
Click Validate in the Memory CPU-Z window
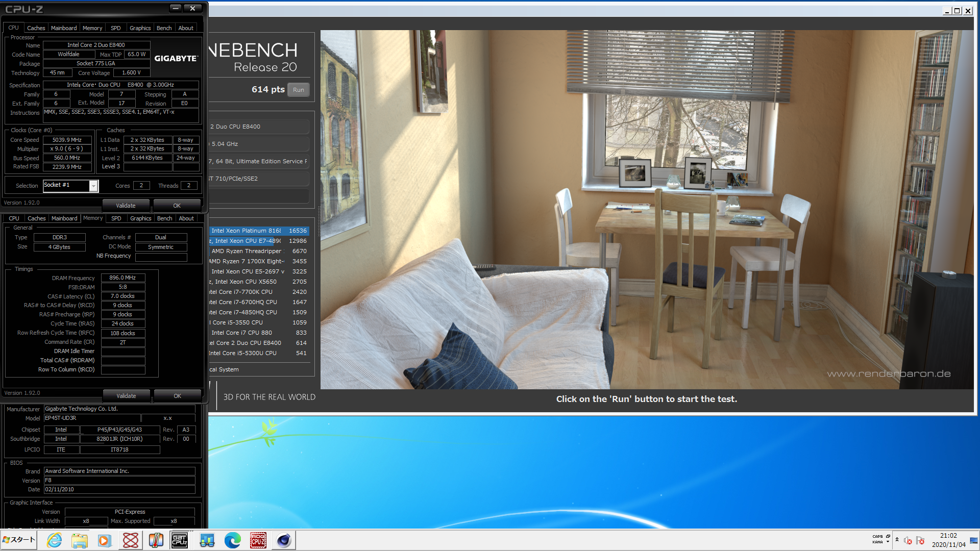(126, 396)
